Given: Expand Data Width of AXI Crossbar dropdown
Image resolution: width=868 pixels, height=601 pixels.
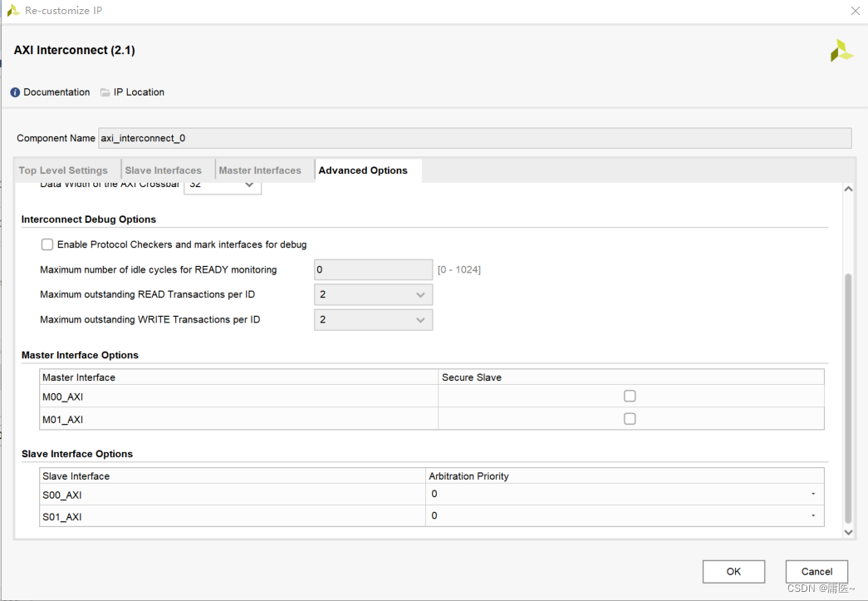Looking at the screenshot, I should pos(248,185).
